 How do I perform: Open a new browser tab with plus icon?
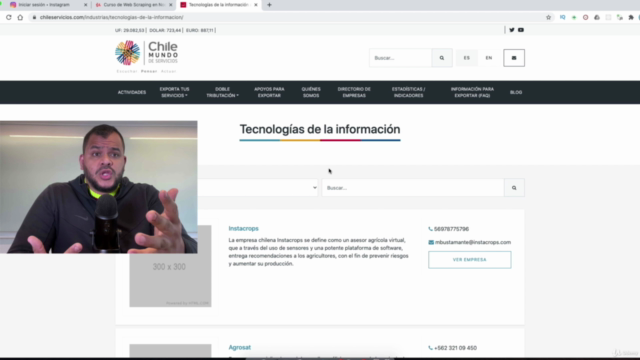tap(269, 5)
